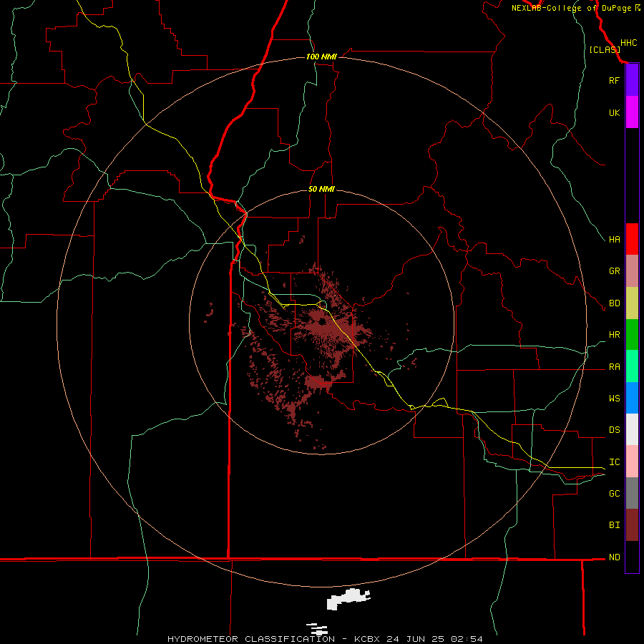Image resolution: width=644 pixels, height=644 pixels.
Task: Click the white dry snow echo blob
Action: tap(348, 599)
